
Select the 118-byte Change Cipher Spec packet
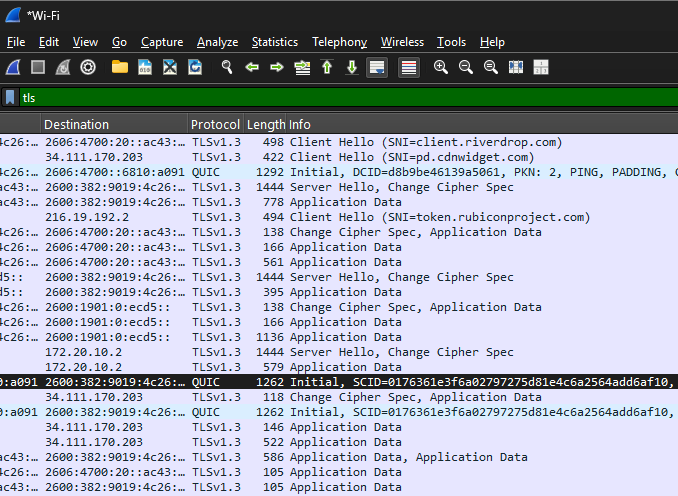[x=339, y=397]
